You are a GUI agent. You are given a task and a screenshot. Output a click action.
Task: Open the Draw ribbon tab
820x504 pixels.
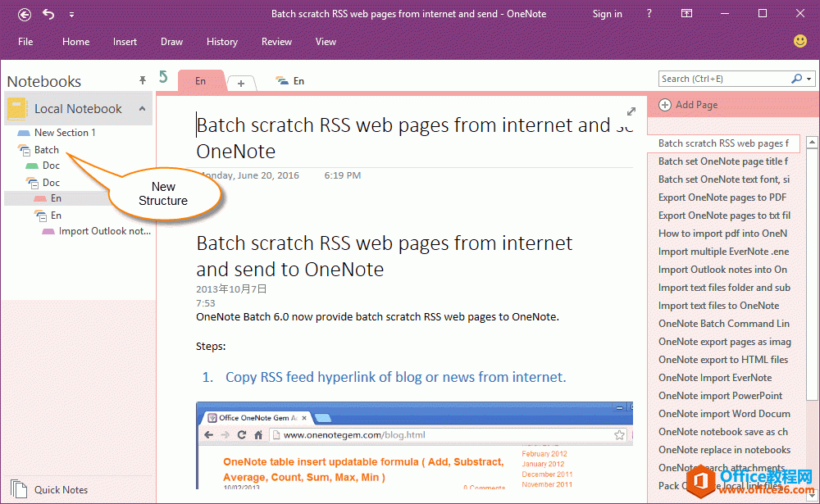[x=171, y=42]
